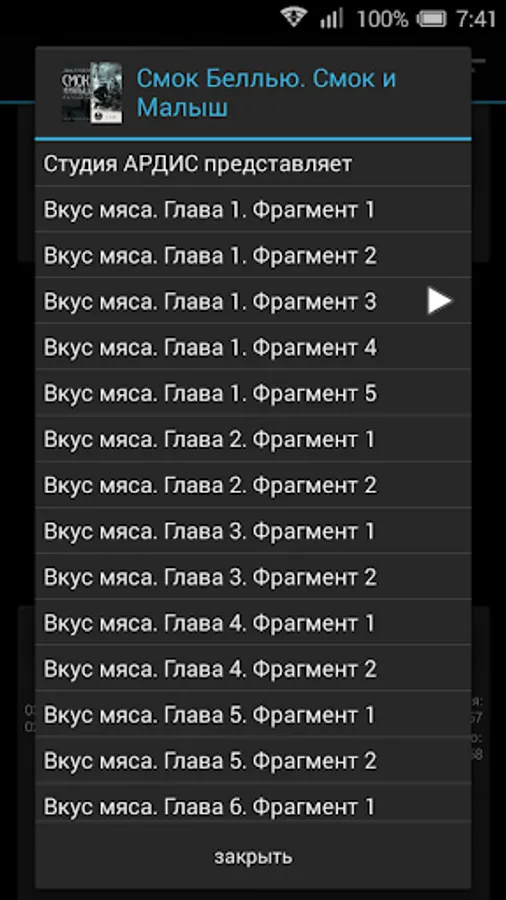Tap the play icon beside Fragment 3
The width and height of the screenshot is (506, 900).
[x=439, y=301]
